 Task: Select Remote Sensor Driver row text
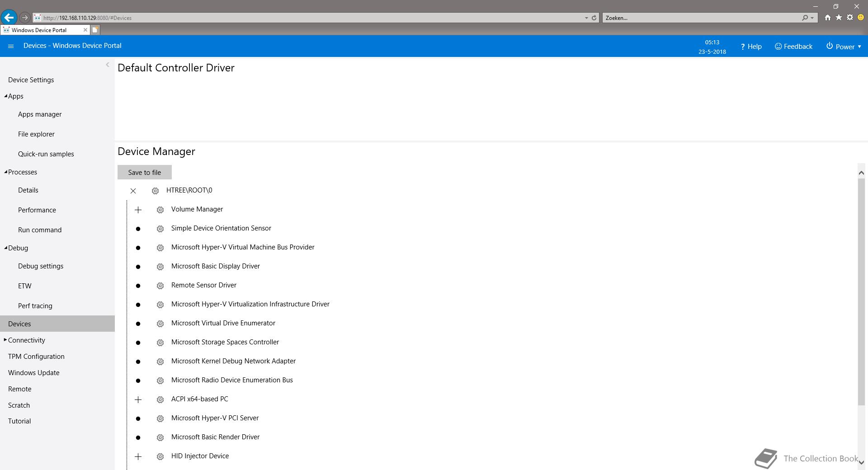click(x=204, y=285)
